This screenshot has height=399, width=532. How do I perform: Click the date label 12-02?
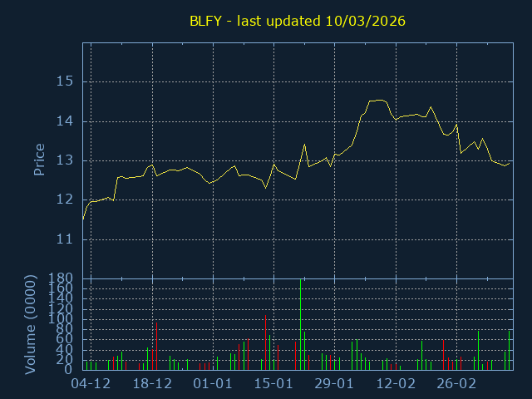point(396,384)
